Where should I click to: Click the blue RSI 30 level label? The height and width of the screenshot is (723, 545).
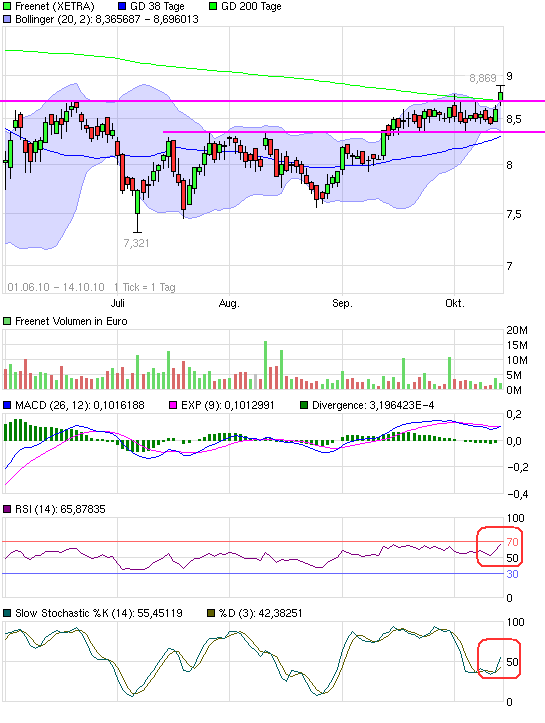point(512,574)
